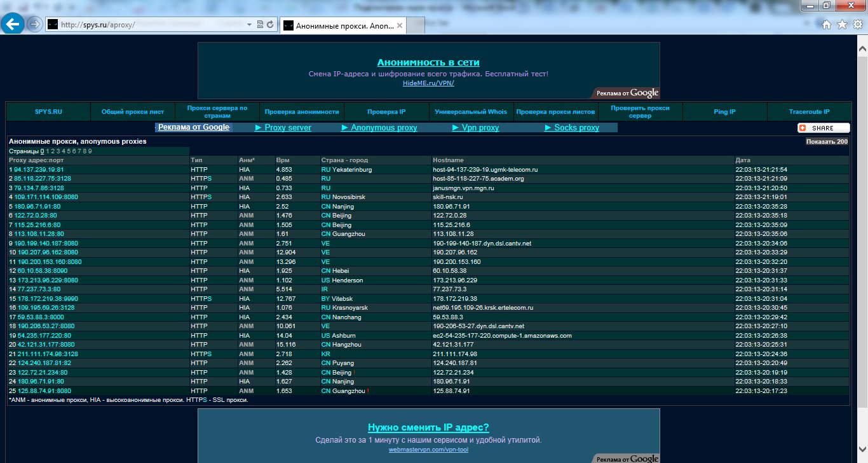The width and height of the screenshot is (868, 463).
Task: Open the Ping IP menu item
Action: click(724, 112)
